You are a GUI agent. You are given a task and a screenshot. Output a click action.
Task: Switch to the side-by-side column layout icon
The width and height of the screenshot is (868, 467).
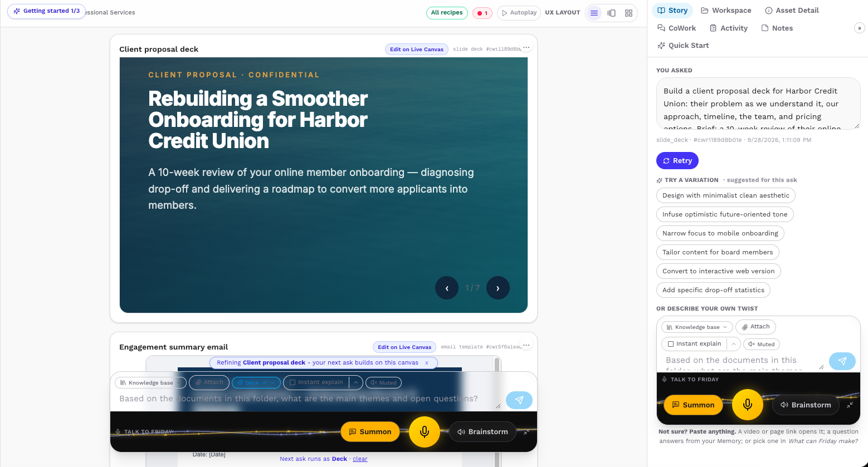tap(612, 13)
